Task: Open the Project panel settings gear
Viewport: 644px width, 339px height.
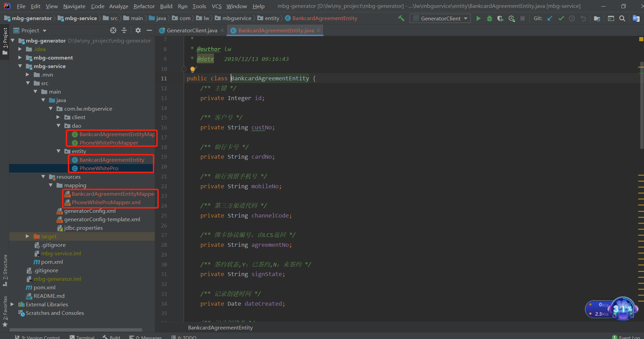Action: (138, 30)
